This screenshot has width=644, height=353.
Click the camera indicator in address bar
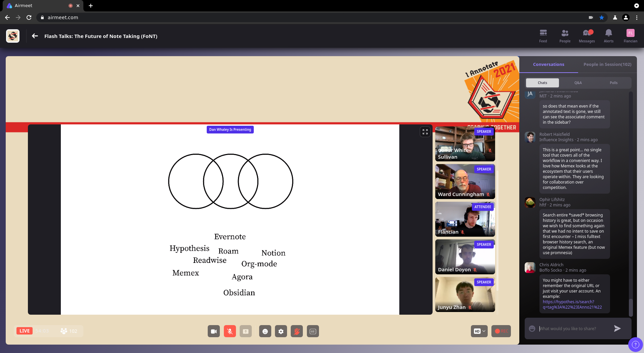pyautogui.click(x=591, y=17)
